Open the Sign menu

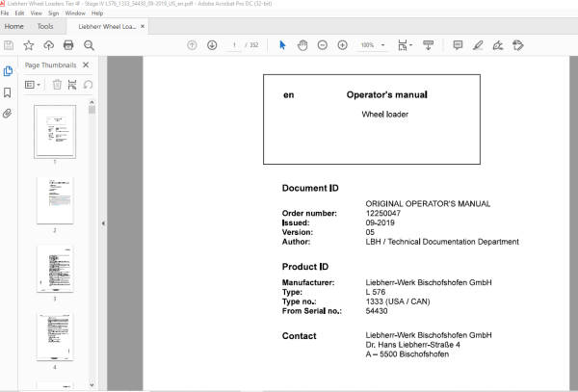[53, 13]
